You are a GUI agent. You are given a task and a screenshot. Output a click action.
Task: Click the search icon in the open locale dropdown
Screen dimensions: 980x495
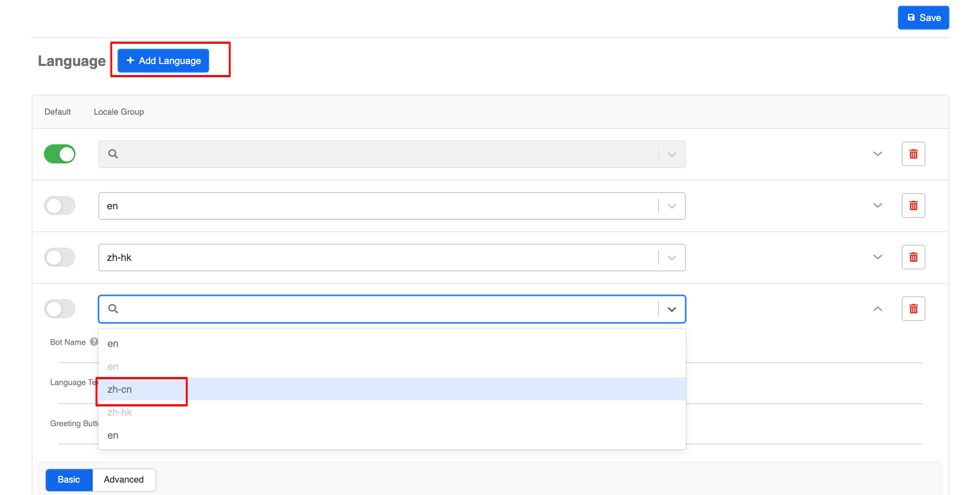[x=113, y=309]
